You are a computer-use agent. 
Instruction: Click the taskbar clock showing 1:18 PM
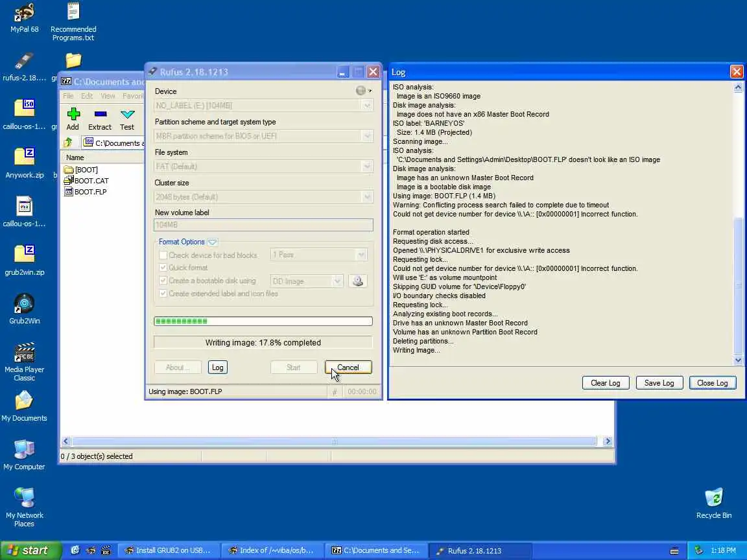723,550
